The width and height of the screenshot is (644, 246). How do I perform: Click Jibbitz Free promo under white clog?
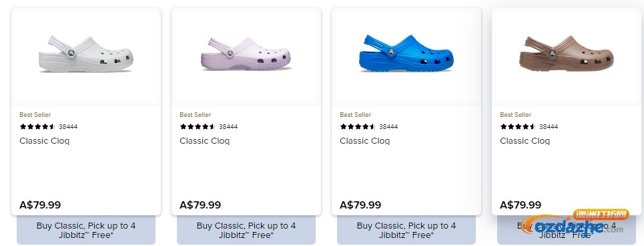tap(86, 231)
